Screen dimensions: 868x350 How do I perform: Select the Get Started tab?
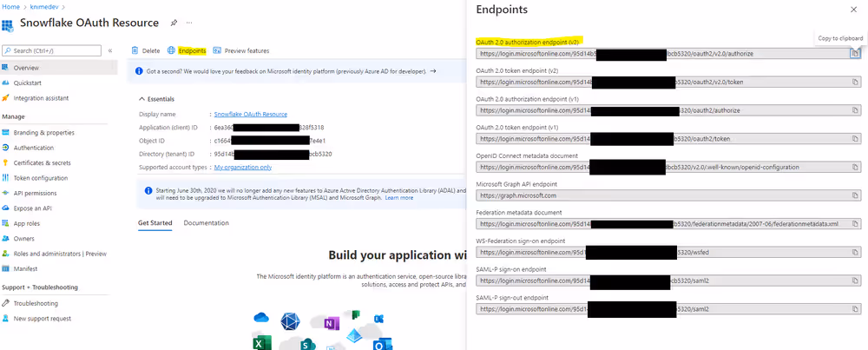pos(155,223)
